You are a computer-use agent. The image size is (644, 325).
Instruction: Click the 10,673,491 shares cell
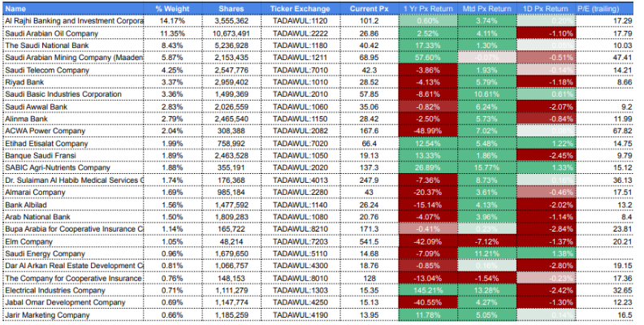(x=231, y=33)
